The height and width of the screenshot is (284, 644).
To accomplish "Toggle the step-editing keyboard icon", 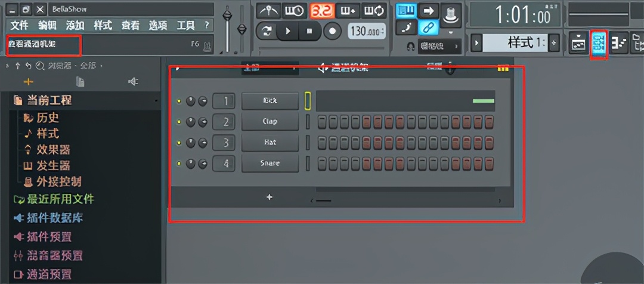I will tap(347, 11).
